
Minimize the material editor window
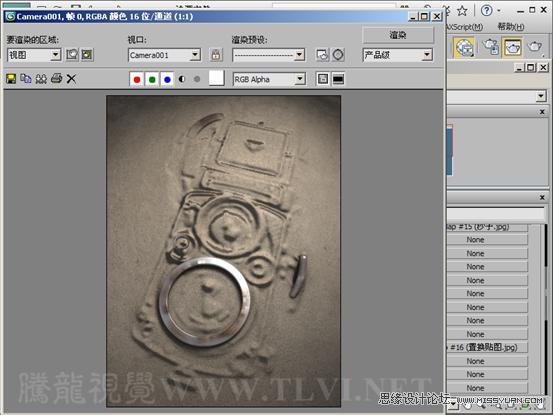pyautogui.click(x=518, y=67)
